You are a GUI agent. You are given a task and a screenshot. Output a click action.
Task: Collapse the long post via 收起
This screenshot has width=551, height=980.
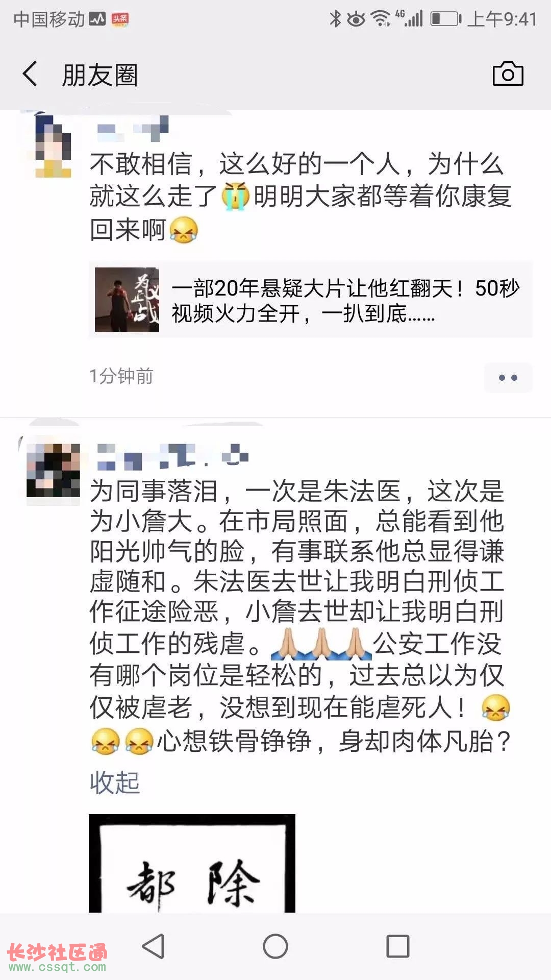click(114, 782)
